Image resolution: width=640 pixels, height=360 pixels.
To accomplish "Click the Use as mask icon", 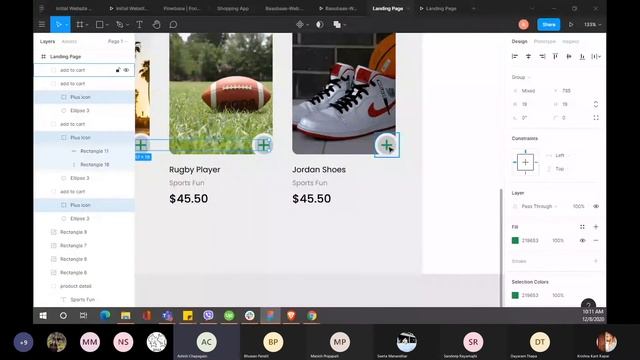I will (320, 24).
